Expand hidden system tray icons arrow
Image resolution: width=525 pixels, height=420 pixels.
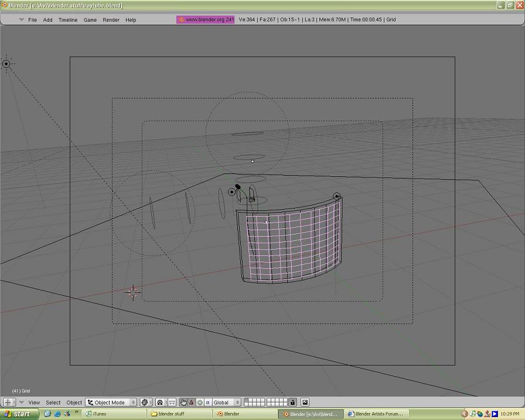465,414
